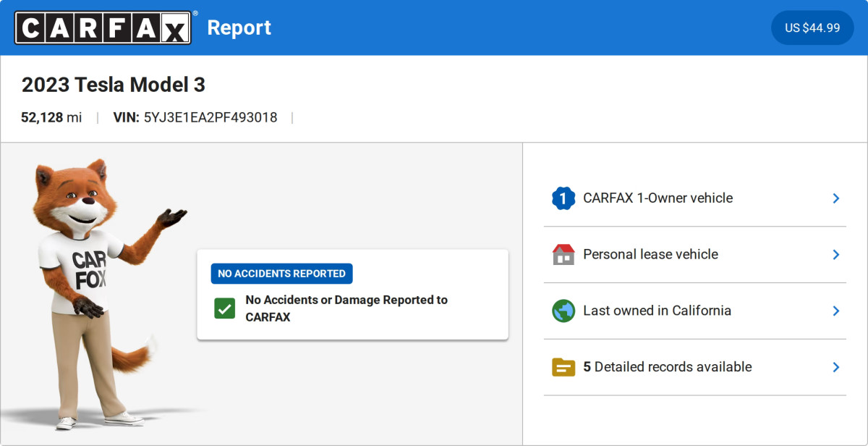This screenshot has width=868, height=446.
Task: Select the NO ACCIDENTS REPORTED badge
Action: (x=281, y=274)
